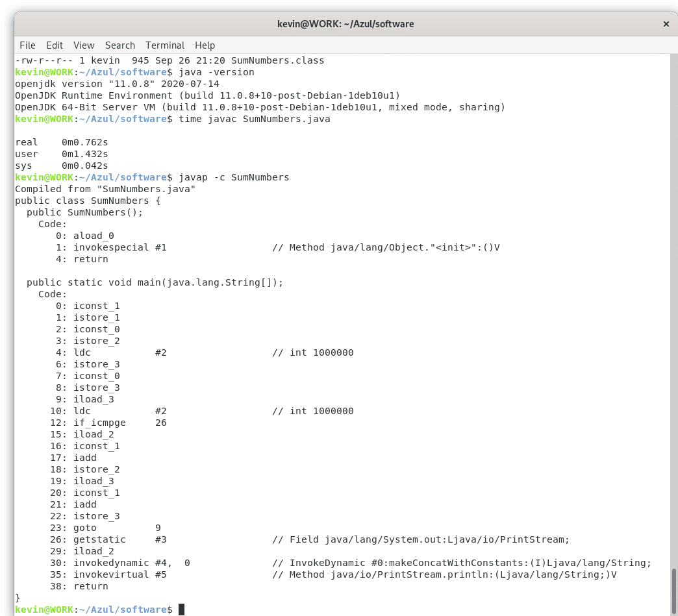Click the cursor block at the last prompt

182,610
